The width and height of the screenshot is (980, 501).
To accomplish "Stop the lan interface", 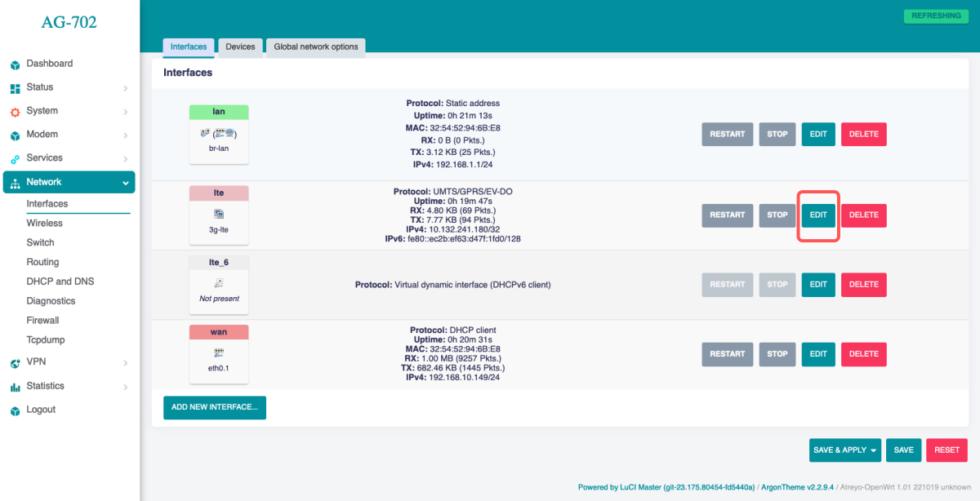I will tap(777, 135).
